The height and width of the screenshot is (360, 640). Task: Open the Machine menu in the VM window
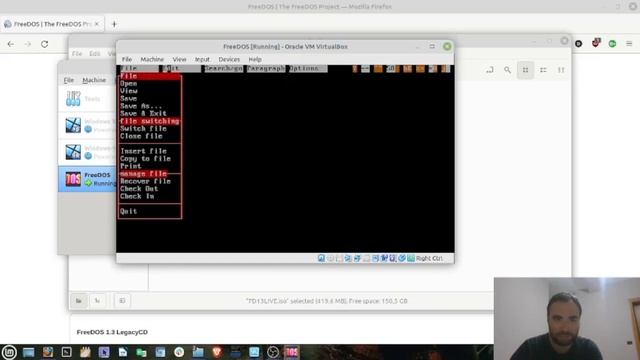click(x=152, y=59)
